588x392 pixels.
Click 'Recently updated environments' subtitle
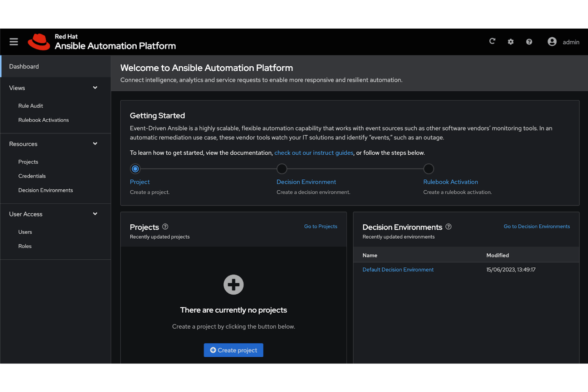click(398, 237)
